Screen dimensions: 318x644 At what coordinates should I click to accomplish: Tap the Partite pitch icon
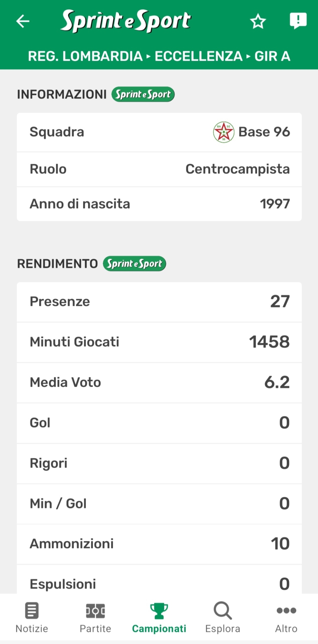pyautogui.click(x=96, y=610)
